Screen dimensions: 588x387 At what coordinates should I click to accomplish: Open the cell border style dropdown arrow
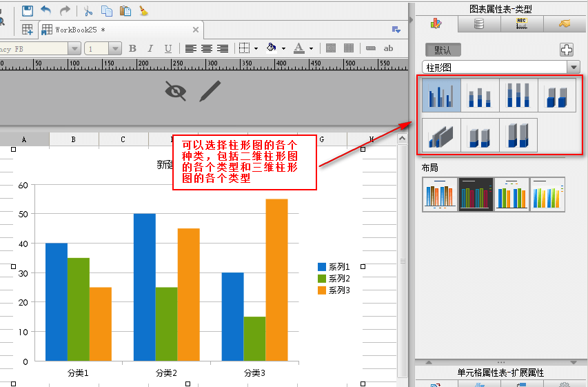(x=256, y=49)
